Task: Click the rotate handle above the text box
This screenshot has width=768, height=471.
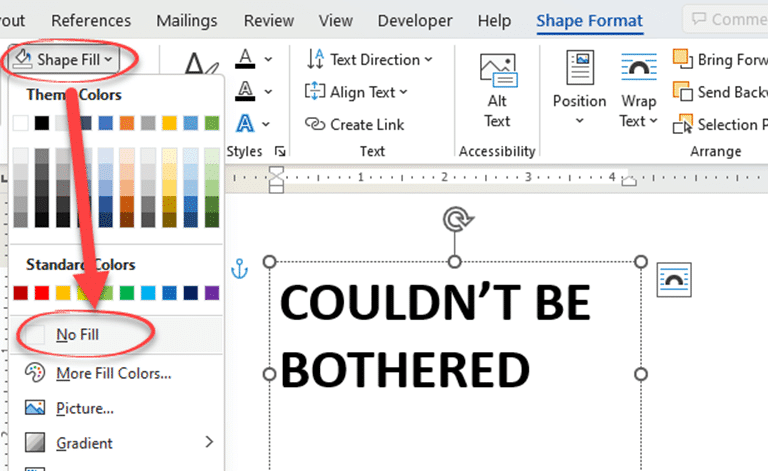Action: [x=455, y=218]
